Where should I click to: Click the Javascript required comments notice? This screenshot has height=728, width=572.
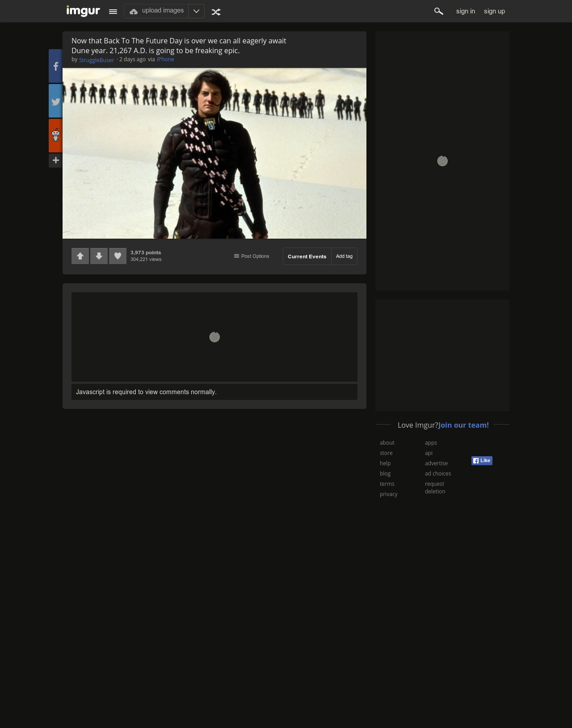click(214, 392)
